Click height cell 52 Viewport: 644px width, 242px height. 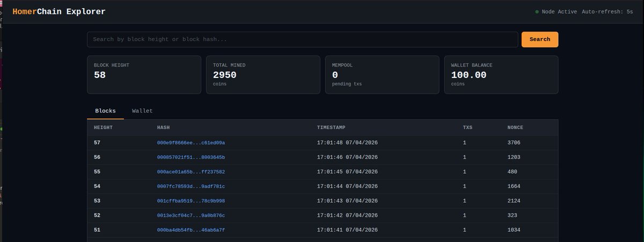coord(97,215)
